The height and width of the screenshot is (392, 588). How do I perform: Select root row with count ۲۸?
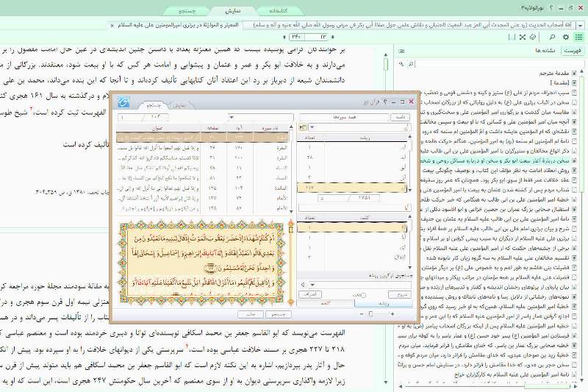pyautogui.click(x=353, y=157)
